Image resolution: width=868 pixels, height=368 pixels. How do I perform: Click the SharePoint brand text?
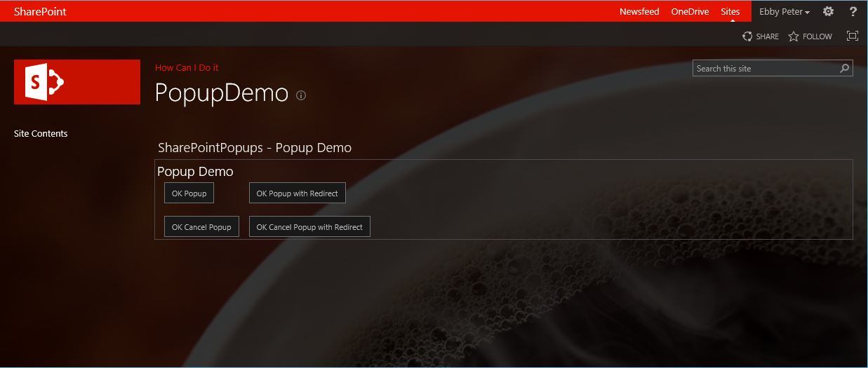click(40, 12)
